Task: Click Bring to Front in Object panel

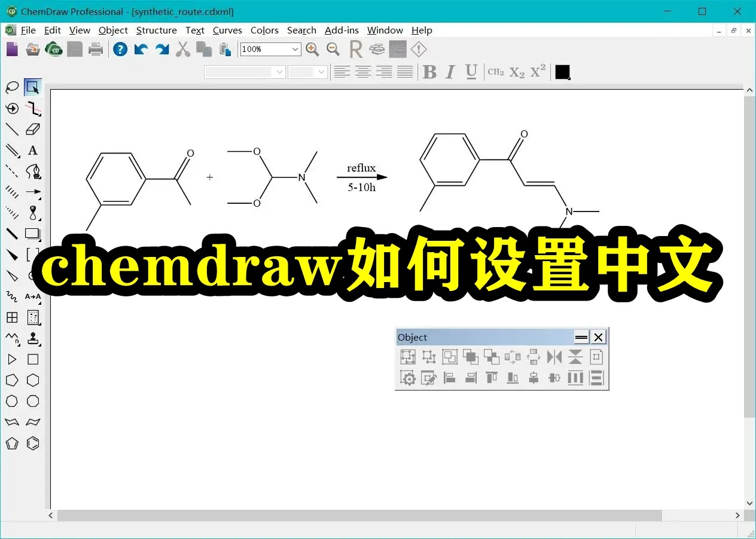Action: [471, 357]
